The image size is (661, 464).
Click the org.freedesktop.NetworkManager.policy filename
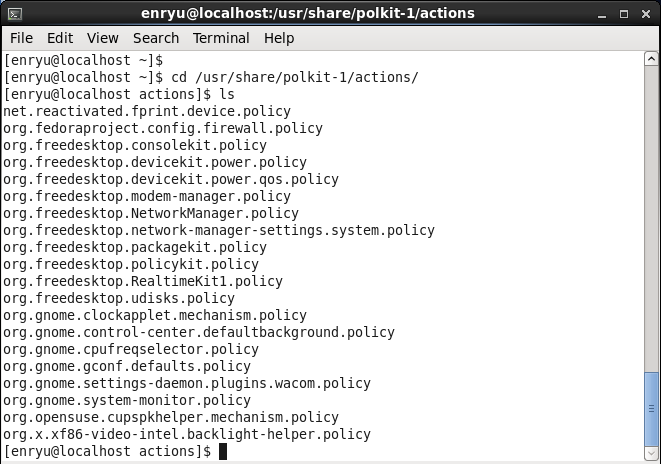click(151, 213)
